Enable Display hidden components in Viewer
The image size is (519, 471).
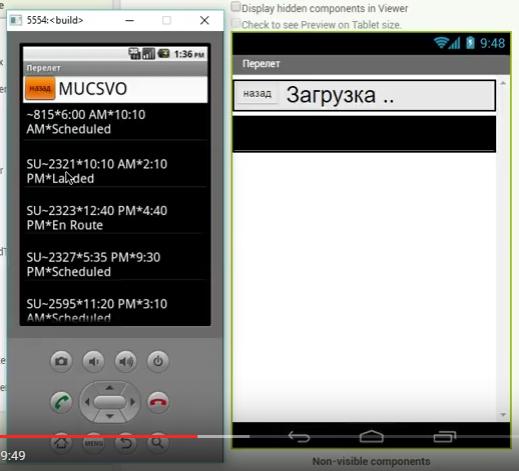pos(236,6)
